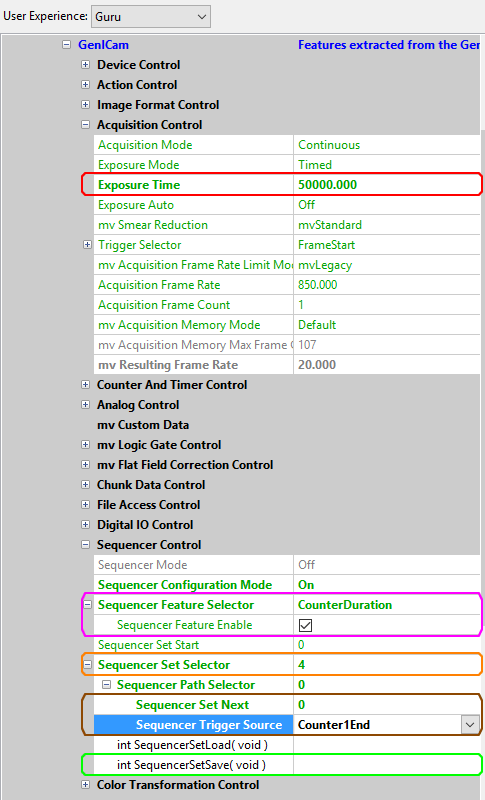This screenshot has height=800, width=485.
Task: Collapse the GenICam root node
Action: [x=66, y=45]
